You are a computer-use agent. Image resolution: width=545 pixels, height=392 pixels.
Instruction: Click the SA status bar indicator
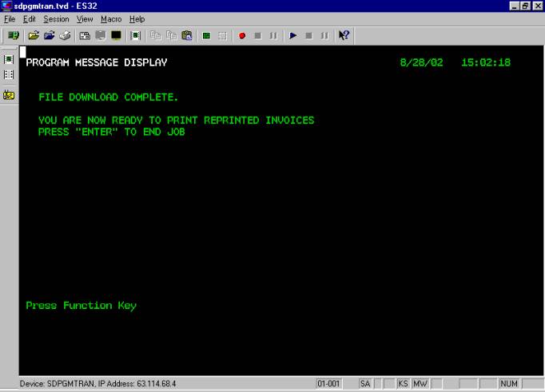coord(365,384)
